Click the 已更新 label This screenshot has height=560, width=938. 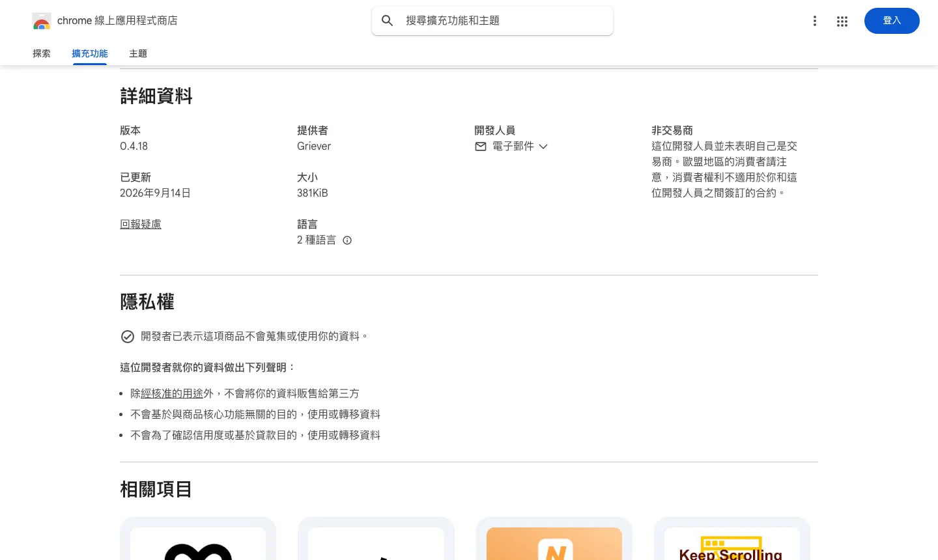(135, 177)
